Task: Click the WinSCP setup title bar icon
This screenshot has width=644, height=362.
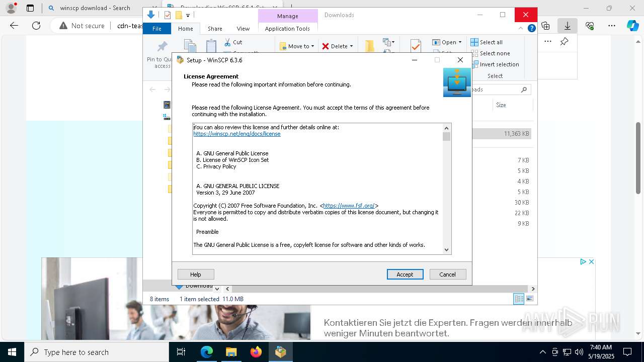Action: coord(180,60)
